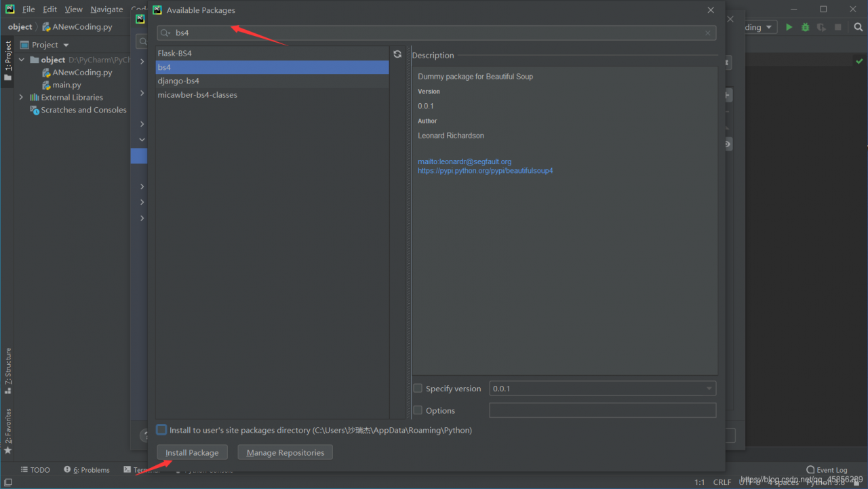Open Manage Repositories
Image resolution: width=868 pixels, height=489 pixels.
pos(285,452)
